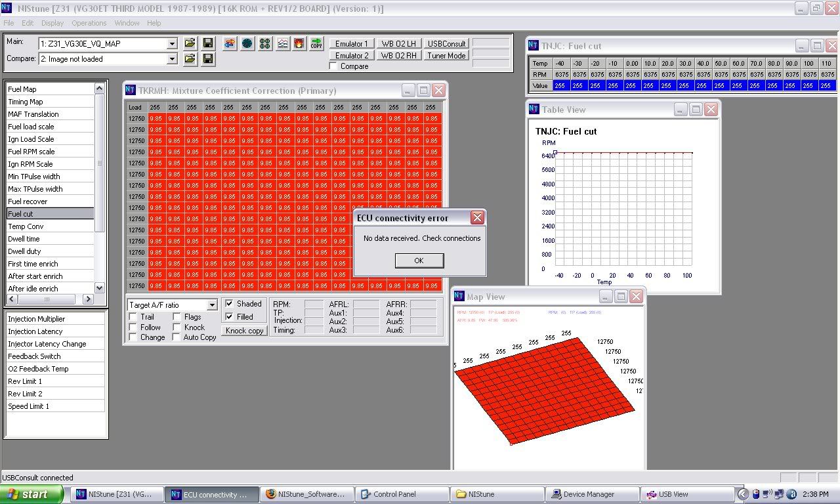Enable the Auto Copy checkbox
The image size is (840, 504).
point(177,337)
